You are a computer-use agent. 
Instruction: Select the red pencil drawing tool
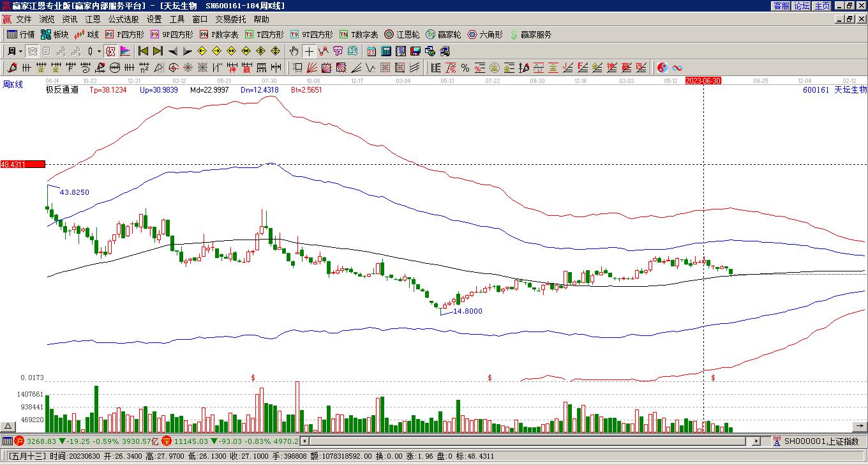(x=12, y=68)
